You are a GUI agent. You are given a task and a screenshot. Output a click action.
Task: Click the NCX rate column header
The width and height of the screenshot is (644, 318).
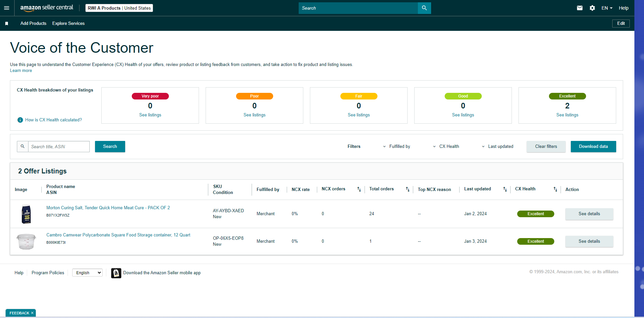[x=301, y=190]
